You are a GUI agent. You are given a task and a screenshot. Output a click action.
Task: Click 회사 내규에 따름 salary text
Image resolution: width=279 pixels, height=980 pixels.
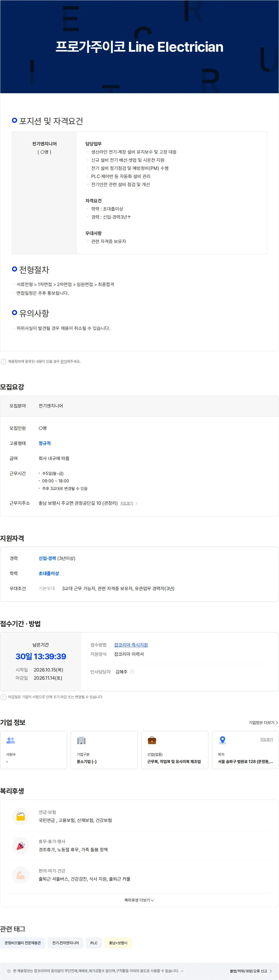click(x=54, y=458)
